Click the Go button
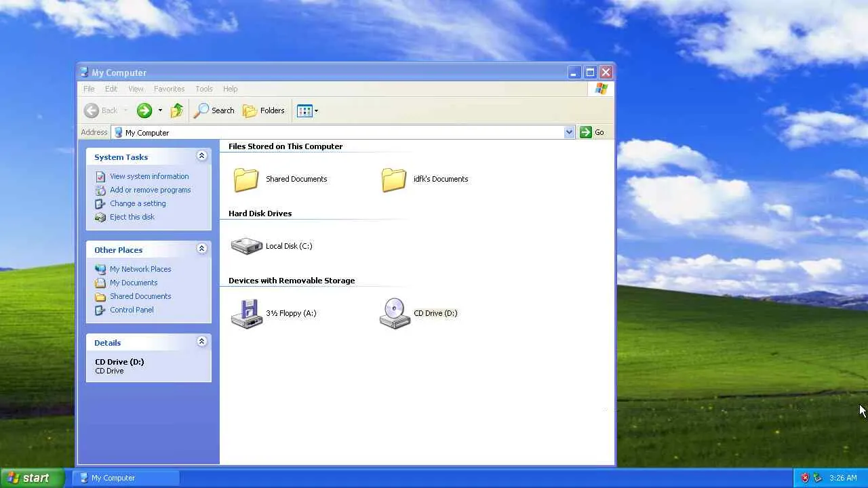The height and width of the screenshot is (488, 868). point(592,132)
